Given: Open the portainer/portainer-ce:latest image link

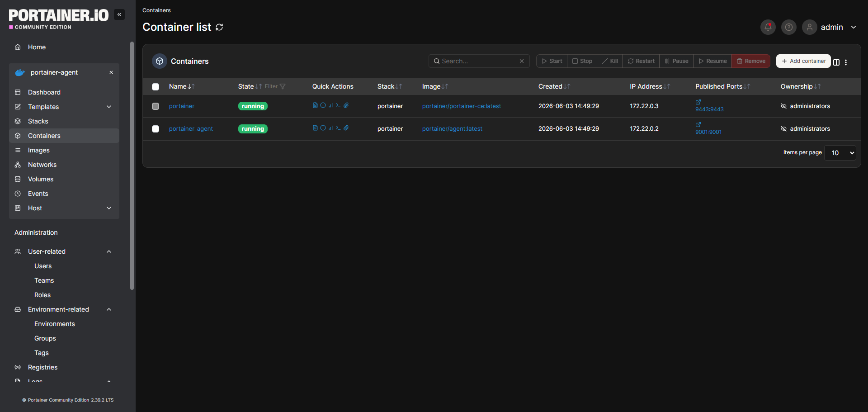Looking at the screenshot, I should [x=462, y=106].
